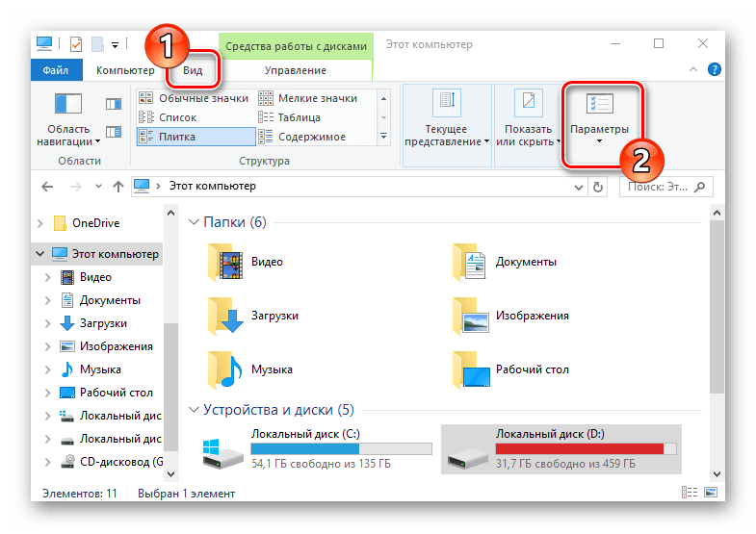Image resolution: width=756 pixels, height=534 pixels.
Task: Click the search box Поиск
Action: click(665, 187)
